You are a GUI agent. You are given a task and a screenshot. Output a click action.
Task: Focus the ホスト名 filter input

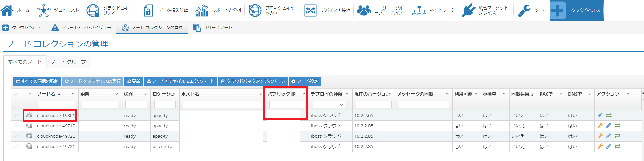[223, 105]
